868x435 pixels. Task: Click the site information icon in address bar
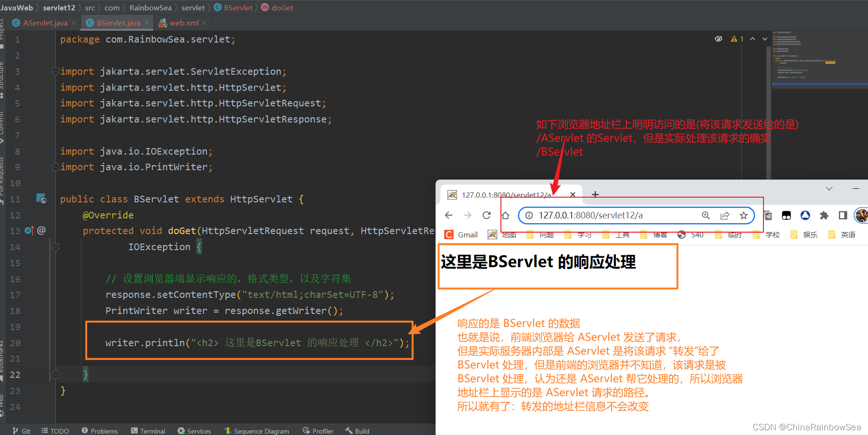coord(529,216)
